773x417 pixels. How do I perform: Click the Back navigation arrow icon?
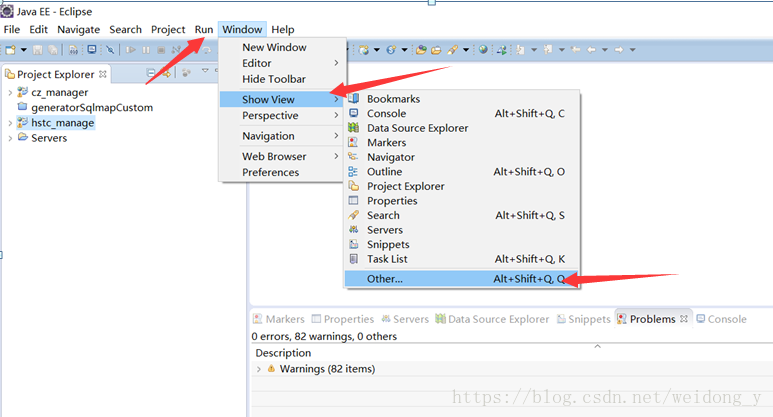pyautogui.click(x=592, y=50)
